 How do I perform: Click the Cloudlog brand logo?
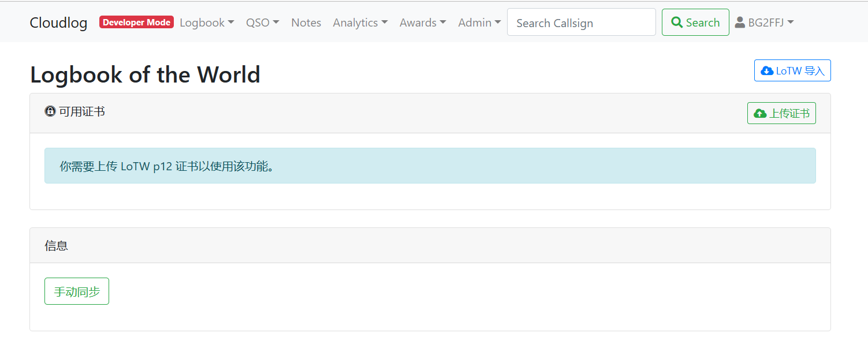pos(58,23)
